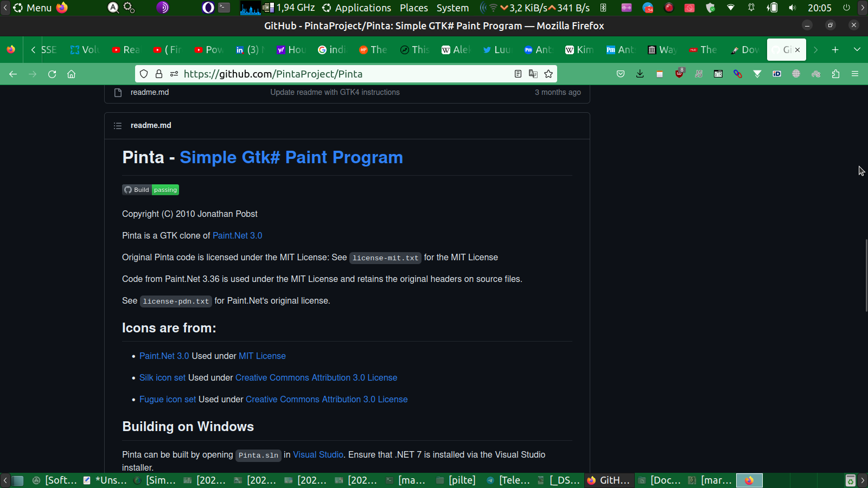Open Firefox home page
The width and height of the screenshot is (868, 488).
pos(71,74)
